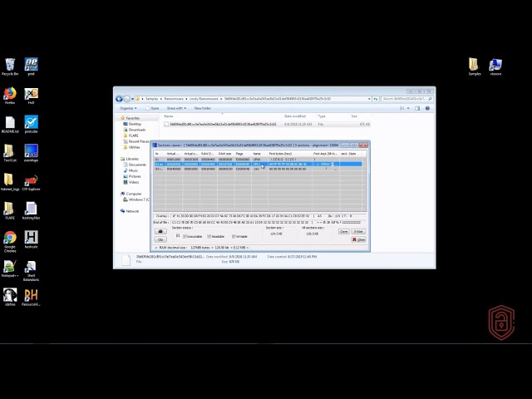Open the Recycle Bin desktop icon
Image resolution: width=532 pixels, height=399 pixels.
[x=10, y=66]
